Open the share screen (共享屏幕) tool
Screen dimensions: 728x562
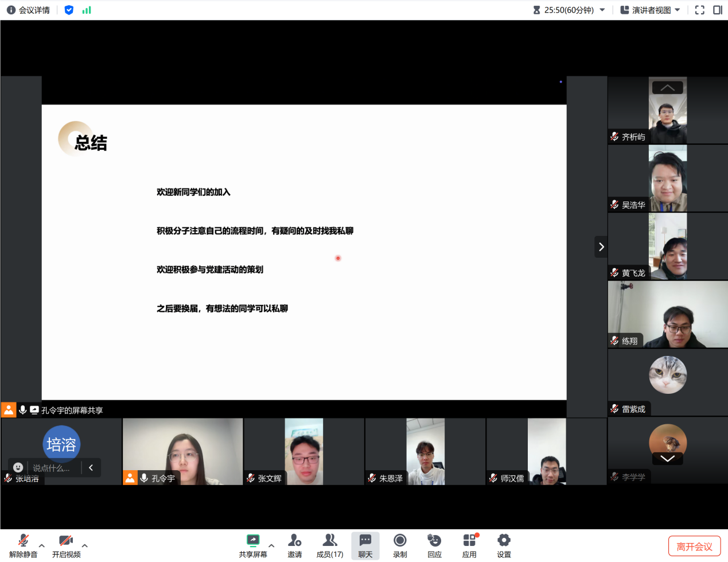(253, 545)
